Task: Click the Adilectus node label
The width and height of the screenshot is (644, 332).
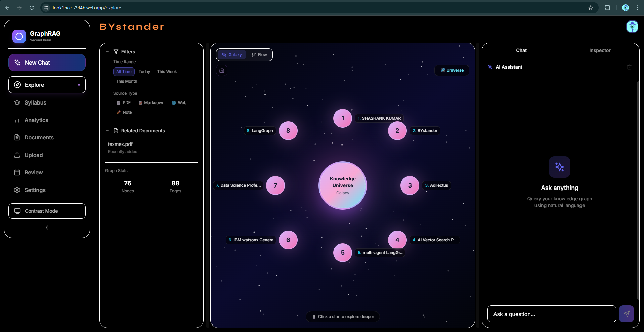Action: point(437,185)
